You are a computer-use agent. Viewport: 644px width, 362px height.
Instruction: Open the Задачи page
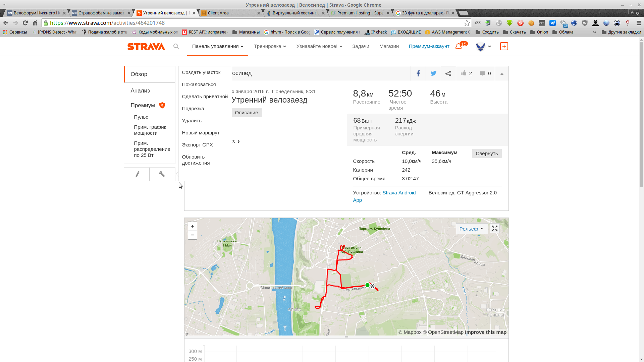click(x=361, y=46)
